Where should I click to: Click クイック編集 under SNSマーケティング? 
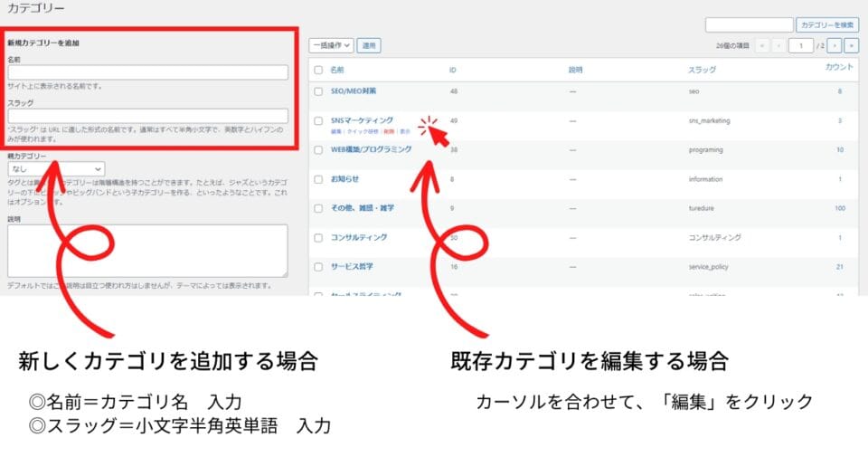coord(363,132)
